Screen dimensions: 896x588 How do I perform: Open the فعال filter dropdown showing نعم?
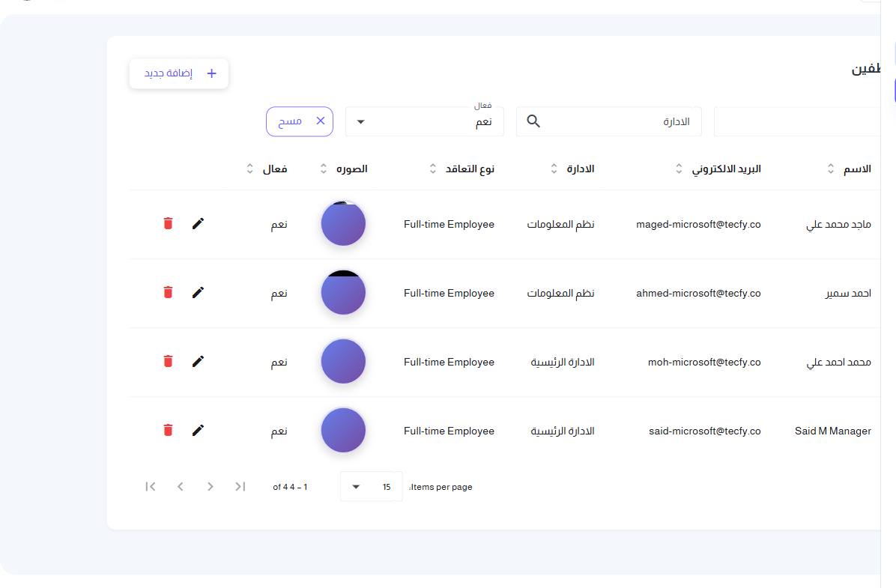(425, 121)
